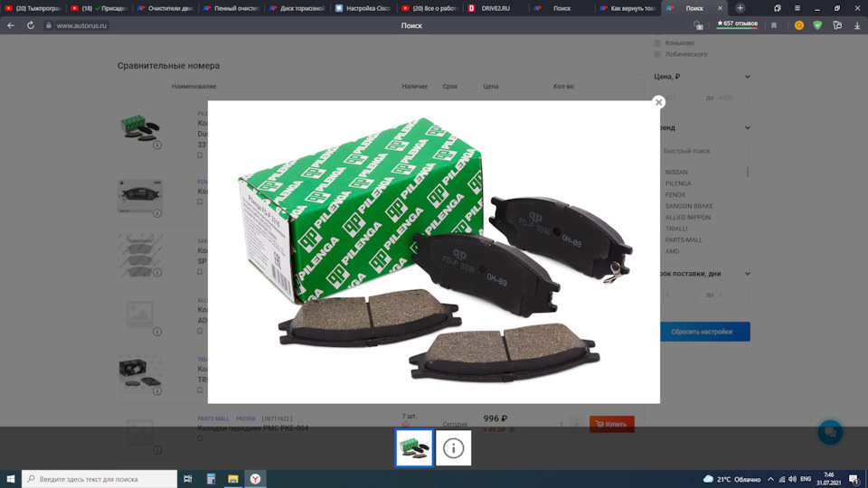Open the browser hamburger menu
This screenshot has height=488, width=868.
pos(797,8)
